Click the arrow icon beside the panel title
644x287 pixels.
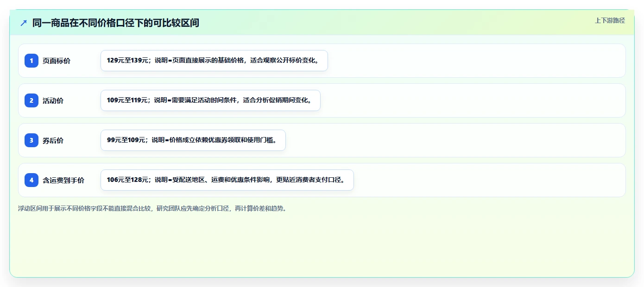coord(24,23)
